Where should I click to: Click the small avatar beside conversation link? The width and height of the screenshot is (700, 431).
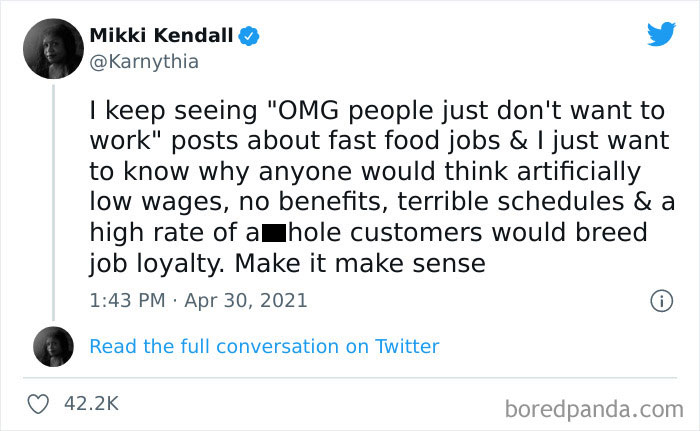53,346
